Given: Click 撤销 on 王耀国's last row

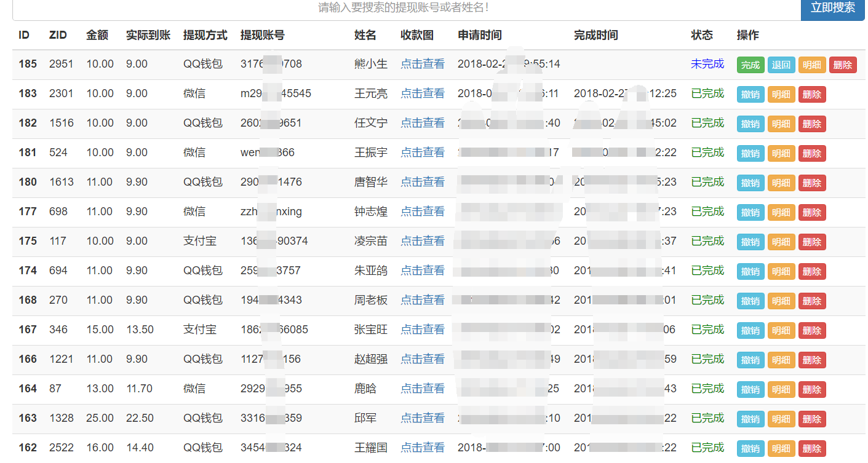Looking at the screenshot, I should point(751,448).
